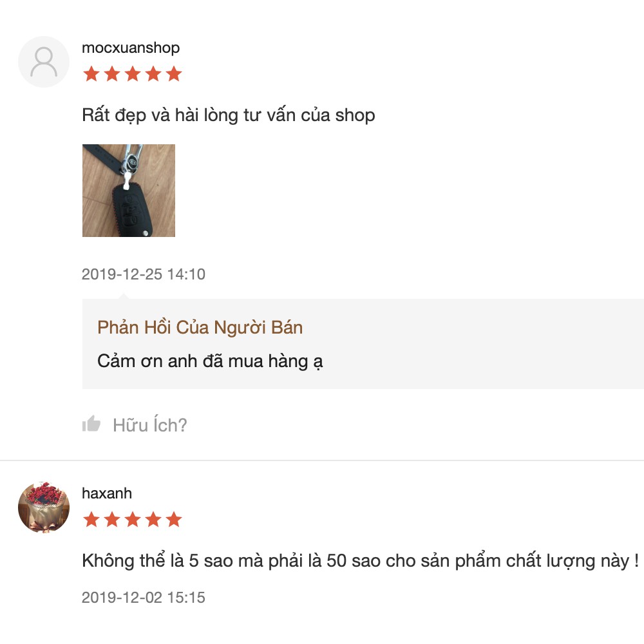Click mocxuanshop's default avatar icon
The image size is (644, 644).
tap(44, 62)
